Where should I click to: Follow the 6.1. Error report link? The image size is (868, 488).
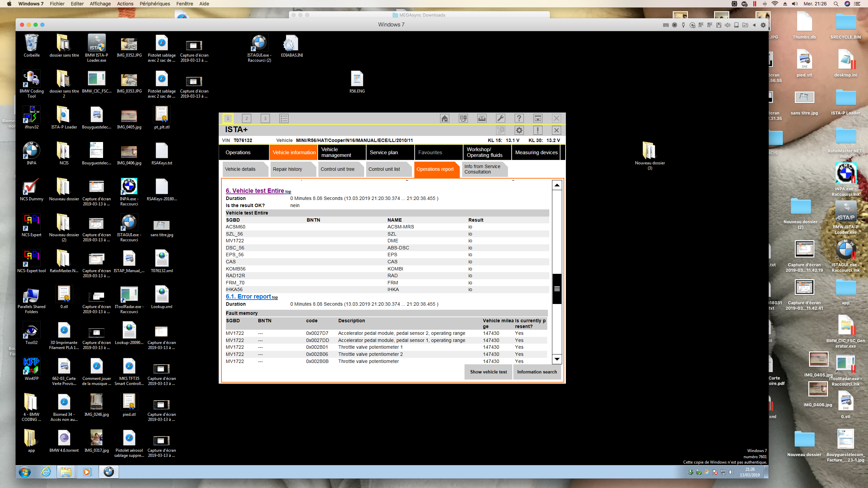pyautogui.click(x=249, y=297)
